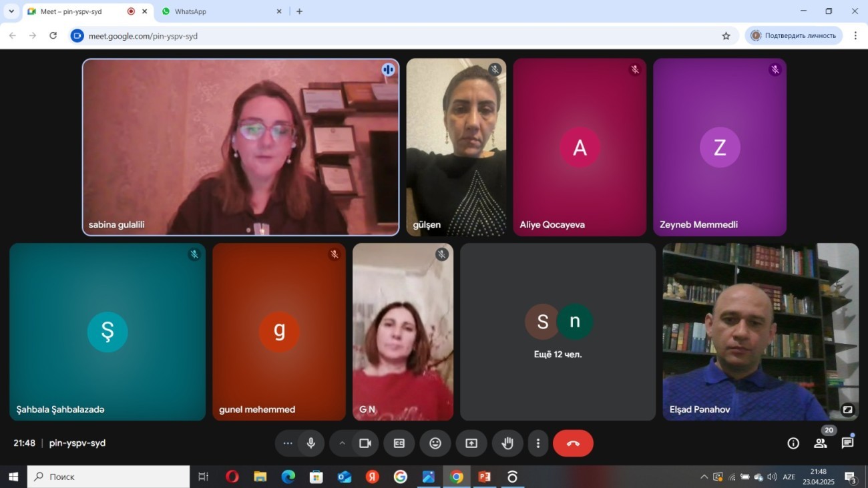This screenshot has width=868, height=488.
Task: Open PowerPoint from the Windows taskbar
Action: tap(484, 477)
